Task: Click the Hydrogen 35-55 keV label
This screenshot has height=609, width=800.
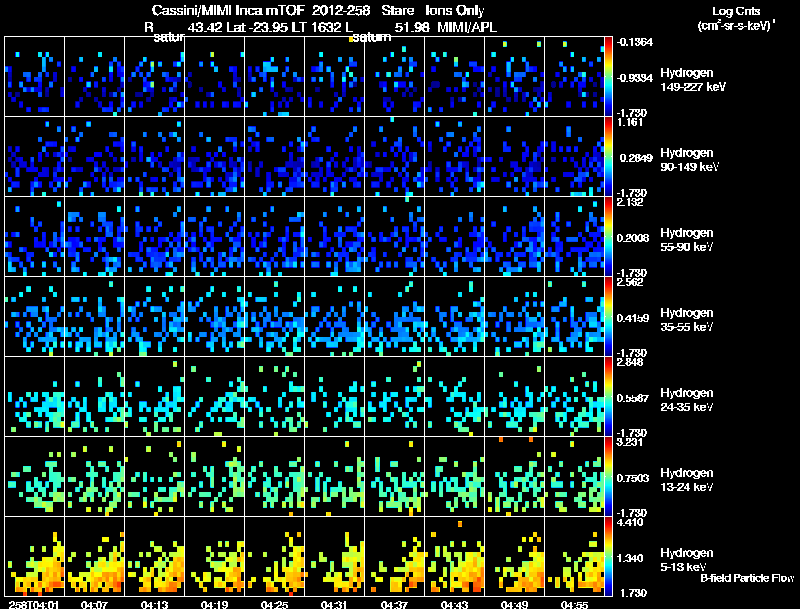Action: (687, 320)
